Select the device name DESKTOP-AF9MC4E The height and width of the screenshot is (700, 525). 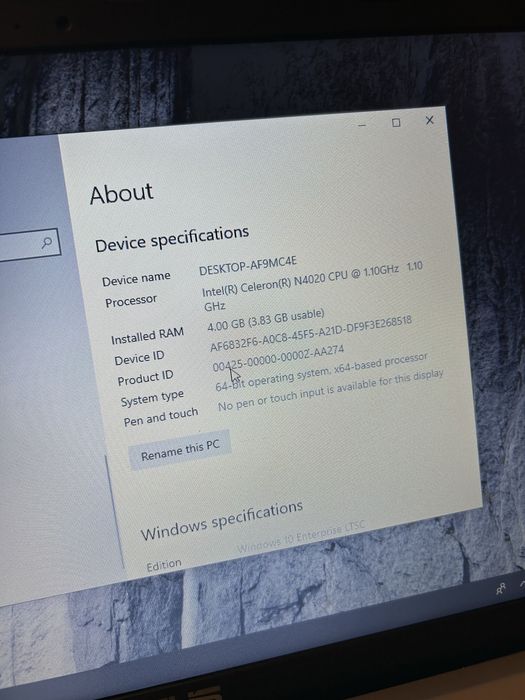[x=248, y=266]
